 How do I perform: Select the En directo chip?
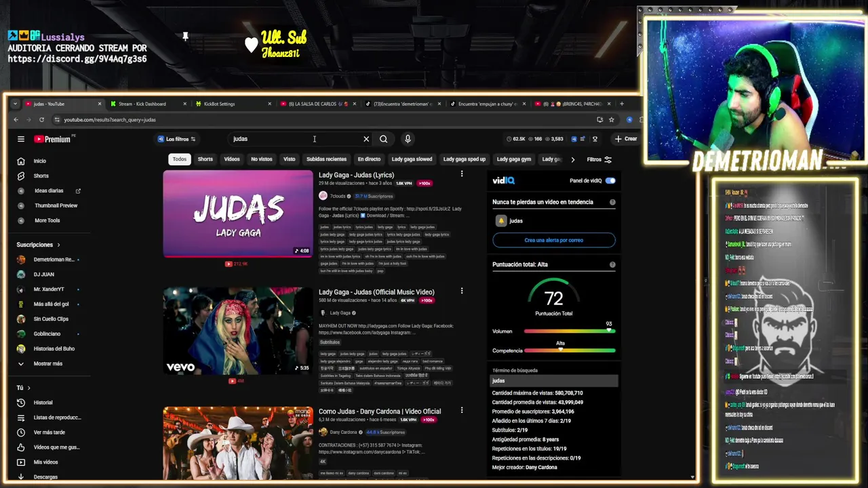(x=369, y=159)
